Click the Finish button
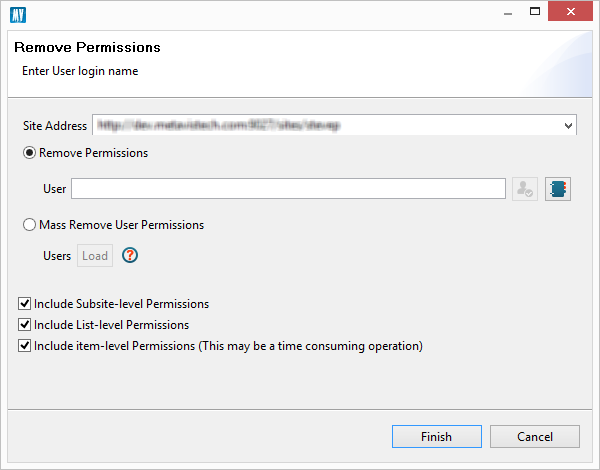Image resolution: width=600 pixels, height=470 pixels. coord(436,436)
